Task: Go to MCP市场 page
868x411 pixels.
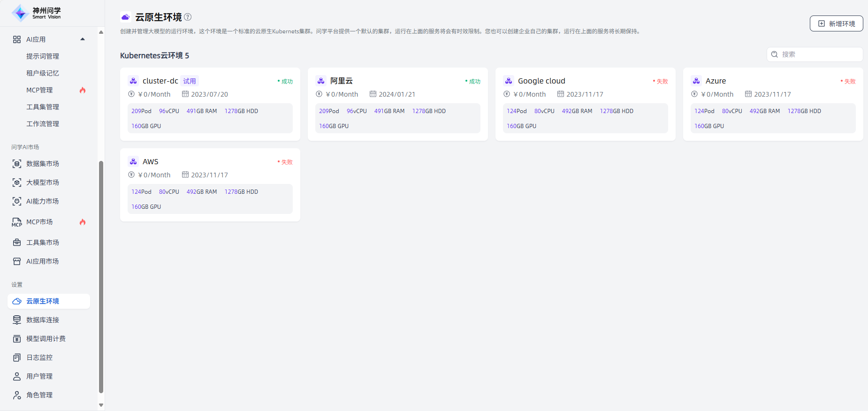Action: [x=39, y=222]
